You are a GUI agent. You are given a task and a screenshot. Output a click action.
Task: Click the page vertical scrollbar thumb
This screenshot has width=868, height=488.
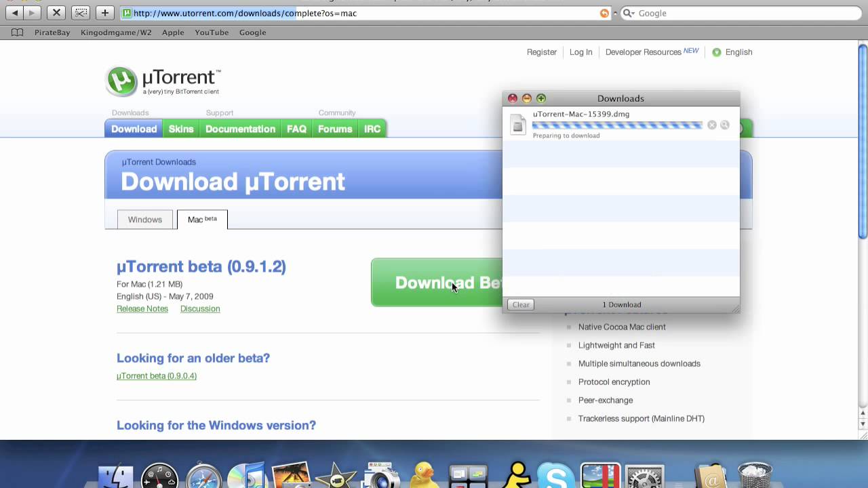(x=863, y=141)
